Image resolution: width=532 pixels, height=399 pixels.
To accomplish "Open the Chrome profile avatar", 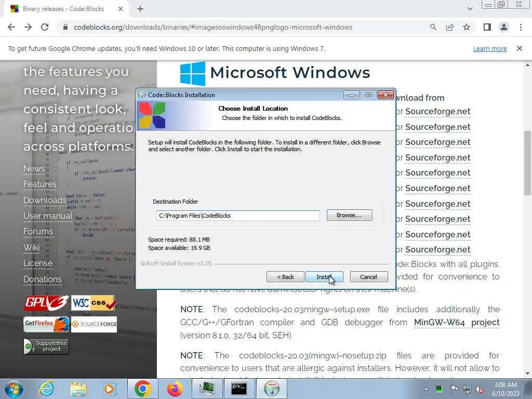I will click(x=504, y=27).
